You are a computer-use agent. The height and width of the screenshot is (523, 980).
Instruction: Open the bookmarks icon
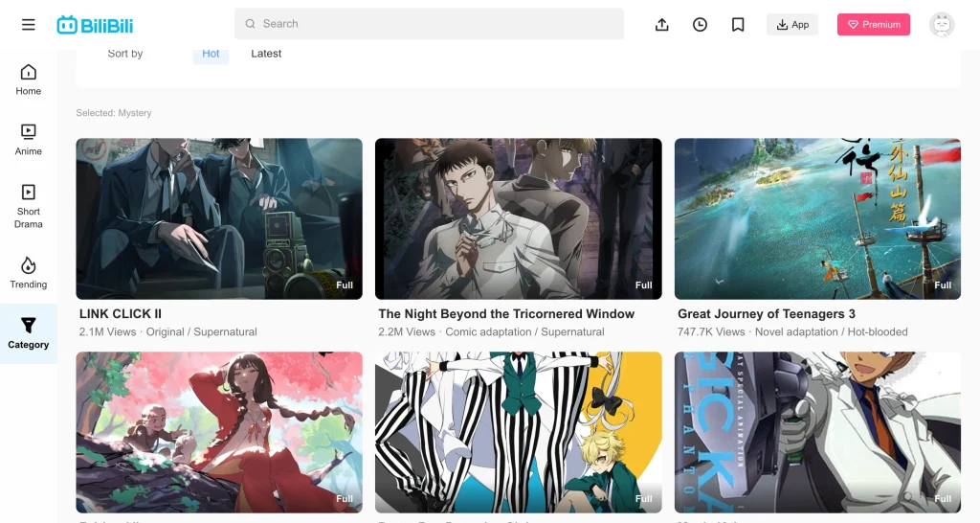point(738,24)
